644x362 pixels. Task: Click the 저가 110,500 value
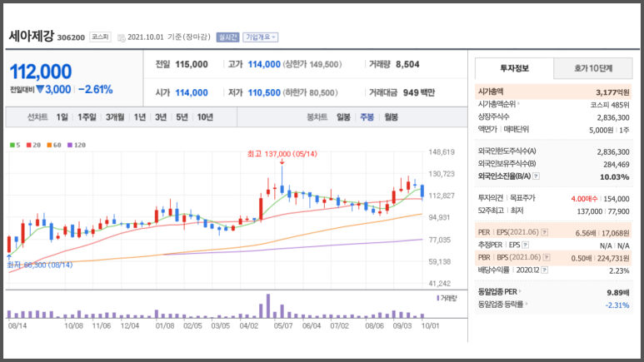click(264, 92)
